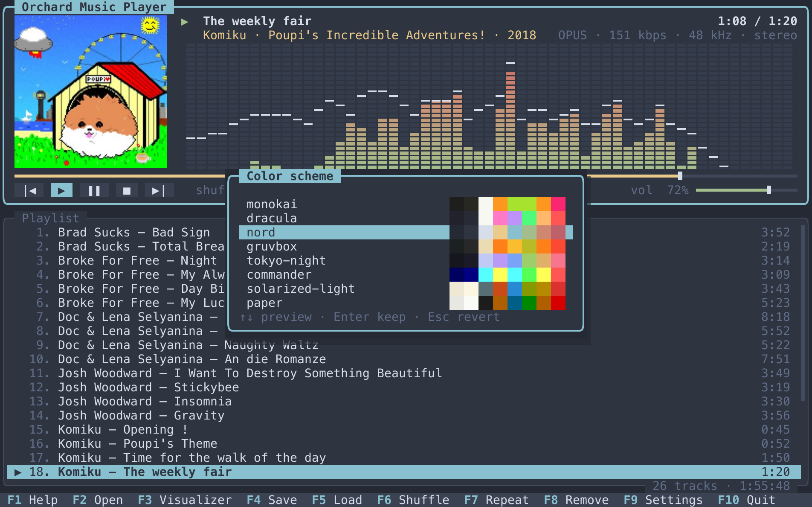Click the play button in transport controls
This screenshot has height=507, width=812.
coord(61,190)
